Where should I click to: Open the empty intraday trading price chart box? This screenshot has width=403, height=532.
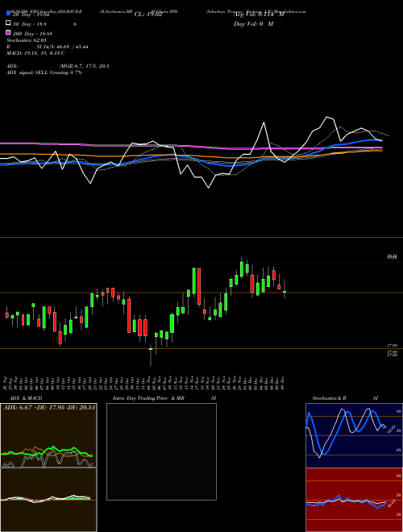[161, 451]
